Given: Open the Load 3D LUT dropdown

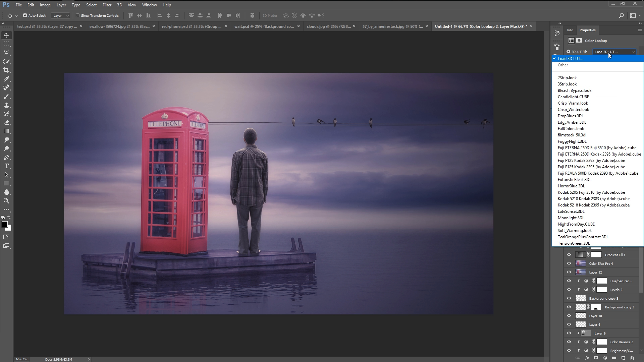Looking at the screenshot, I should [x=614, y=52].
